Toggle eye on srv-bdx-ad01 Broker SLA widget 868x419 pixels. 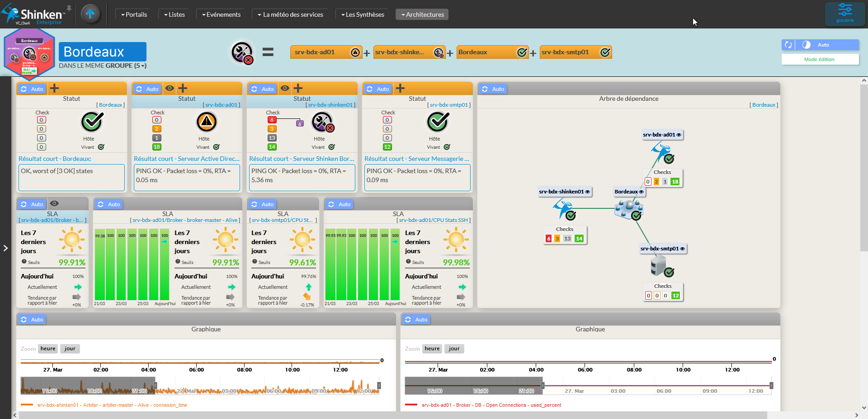tap(54, 204)
